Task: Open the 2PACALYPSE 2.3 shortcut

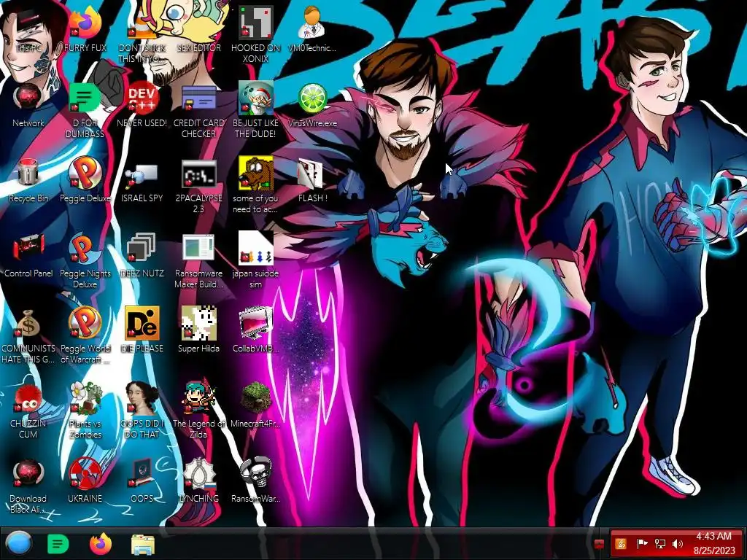Action: point(198,186)
